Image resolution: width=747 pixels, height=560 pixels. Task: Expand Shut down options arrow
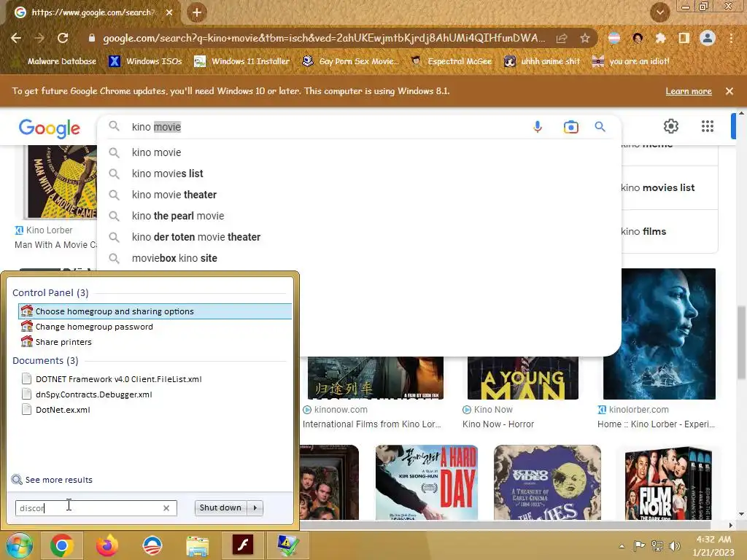tap(255, 507)
